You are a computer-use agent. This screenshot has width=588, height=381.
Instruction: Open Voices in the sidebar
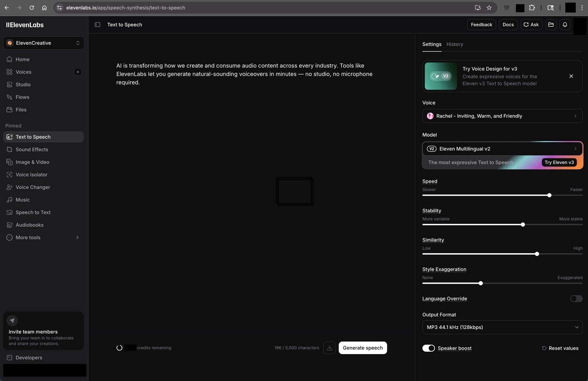click(39, 72)
